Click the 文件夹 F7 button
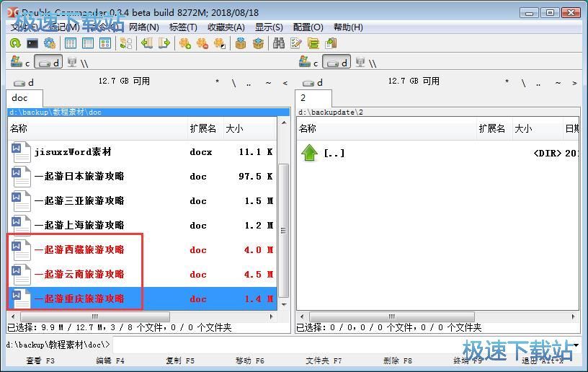Screen dimensions: 588x372 (324, 360)
